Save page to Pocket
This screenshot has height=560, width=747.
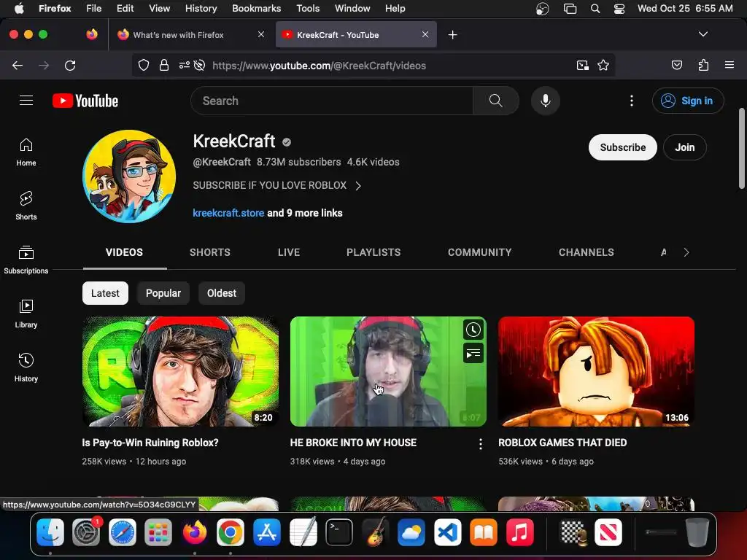(x=676, y=65)
